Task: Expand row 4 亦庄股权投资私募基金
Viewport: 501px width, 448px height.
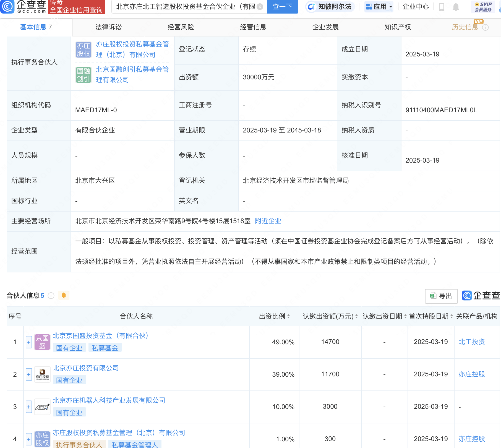Action: click(x=29, y=439)
